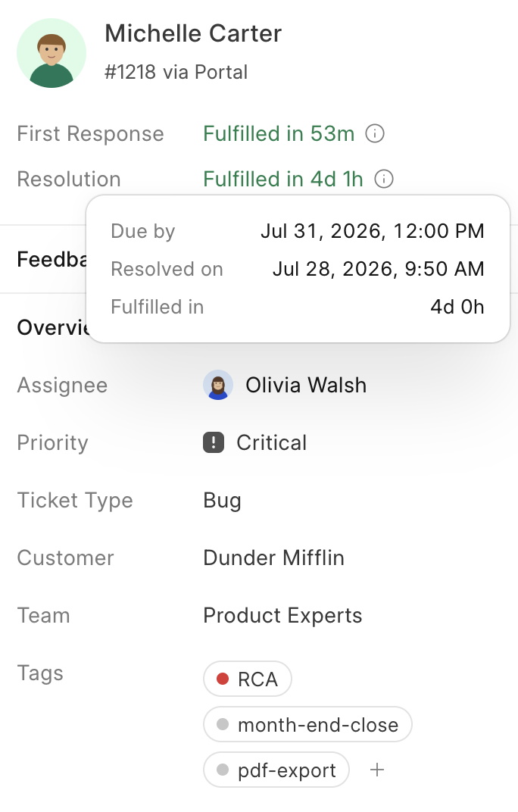Change the Team value Product Experts
The image size is (518, 812).
click(x=282, y=616)
